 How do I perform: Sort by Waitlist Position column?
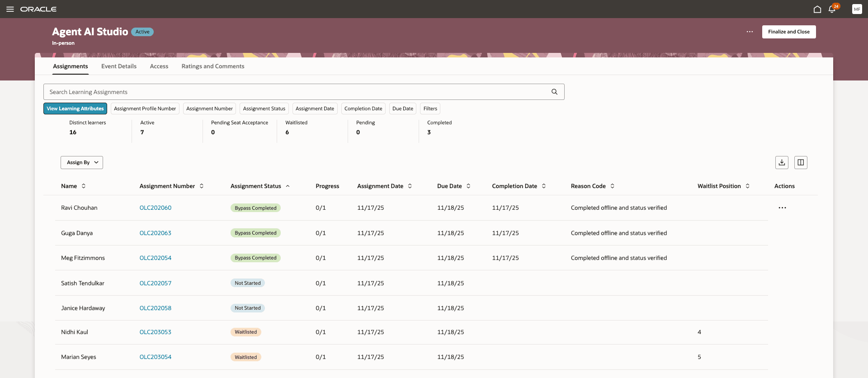tap(748, 186)
